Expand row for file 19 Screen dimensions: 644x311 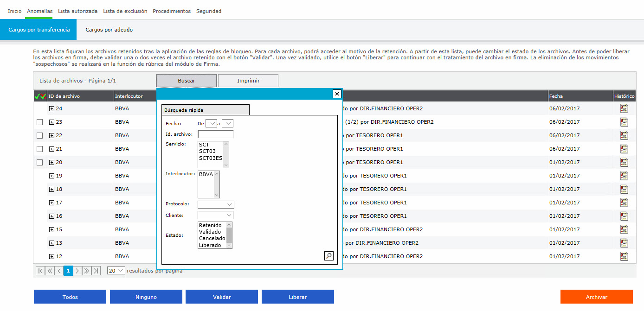point(52,176)
